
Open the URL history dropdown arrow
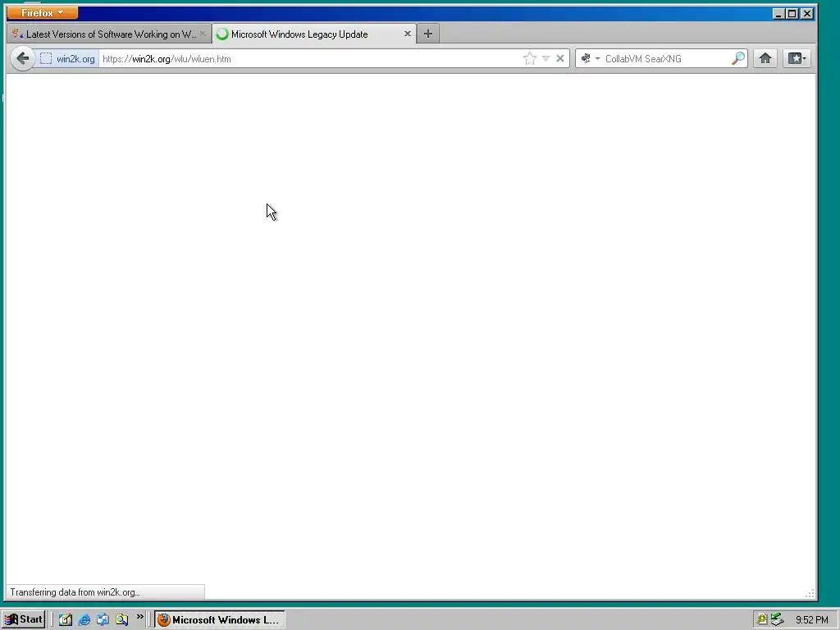point(546,58)
